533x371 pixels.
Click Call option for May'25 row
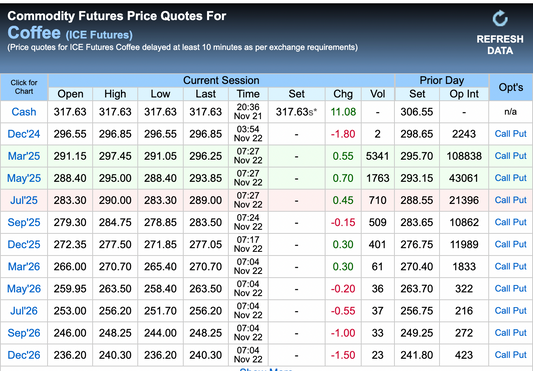pyautogui.click(x=502, y=178)
